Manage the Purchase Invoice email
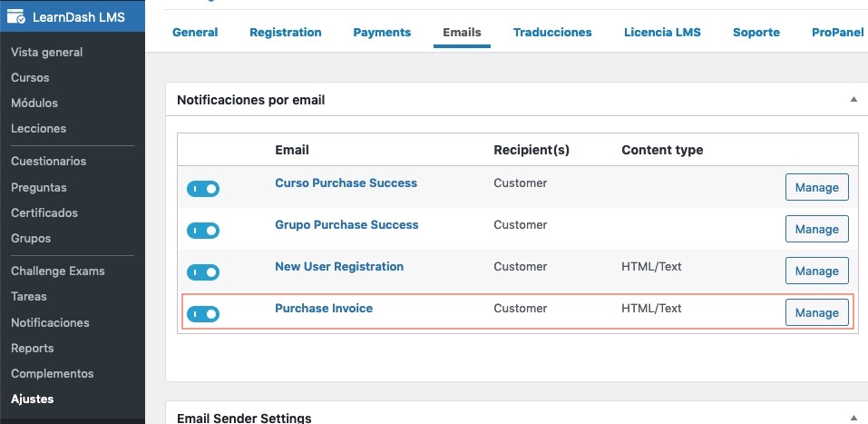This screenshot has width=868, height=424. tap(816, 312)
